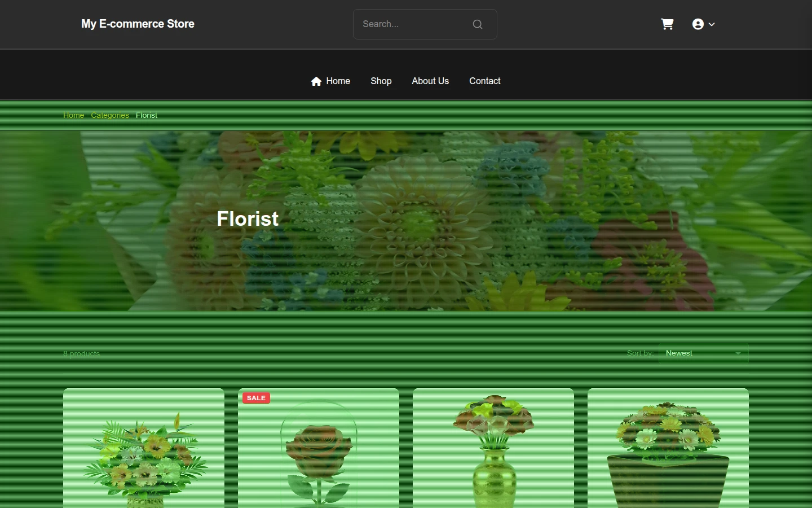This screenshot has height=508, width=812.
Task: Open the bouquet in green vase product
Action: (493, 448)
